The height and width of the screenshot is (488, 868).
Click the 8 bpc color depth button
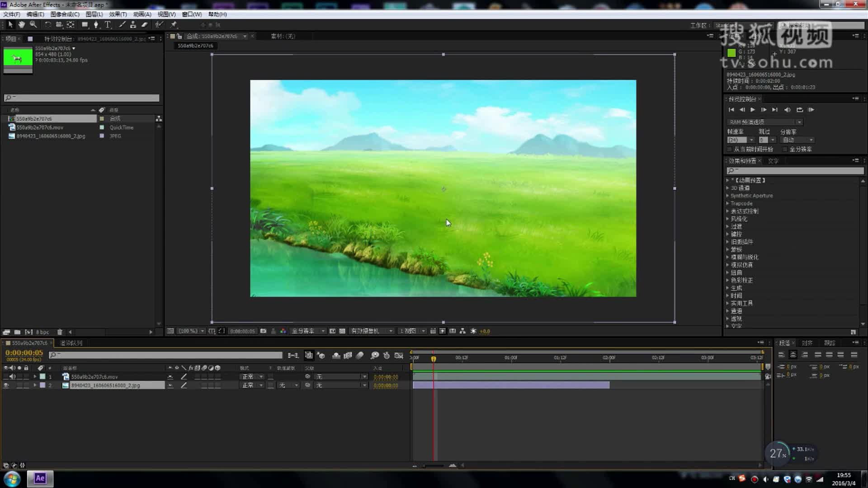point(42,332)
